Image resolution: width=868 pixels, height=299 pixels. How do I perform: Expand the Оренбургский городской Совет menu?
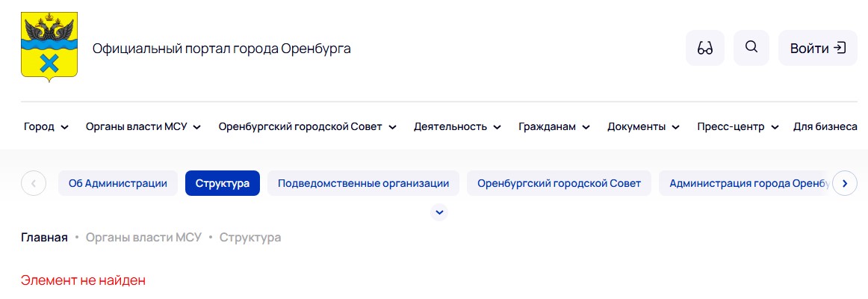[307, 127]
